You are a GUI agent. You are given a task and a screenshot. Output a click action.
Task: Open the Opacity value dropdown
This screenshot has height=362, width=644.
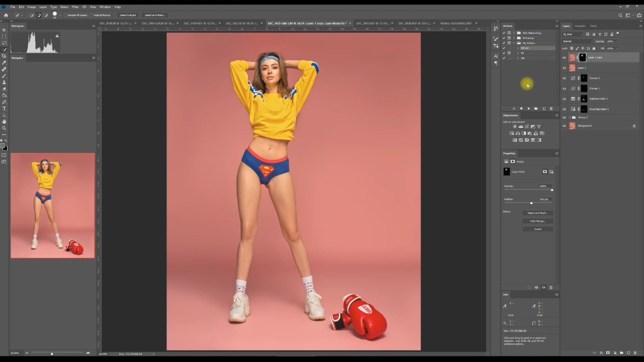pyautogui.click(x=616, y=41)
